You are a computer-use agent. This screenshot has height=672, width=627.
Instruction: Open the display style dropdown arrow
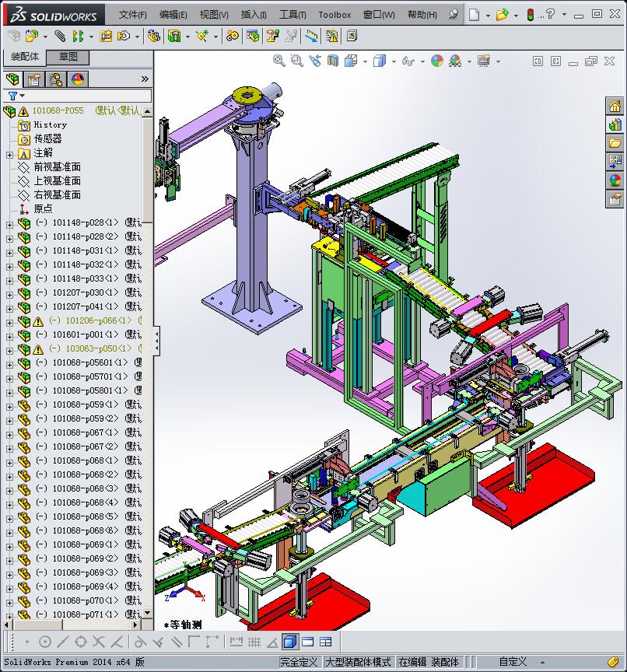click(394, 61)
